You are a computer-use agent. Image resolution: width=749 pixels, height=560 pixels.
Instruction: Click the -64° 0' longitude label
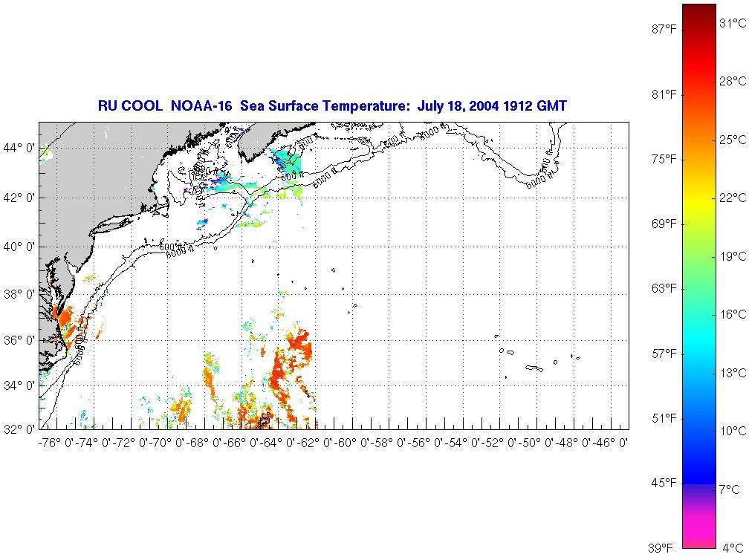278,443
